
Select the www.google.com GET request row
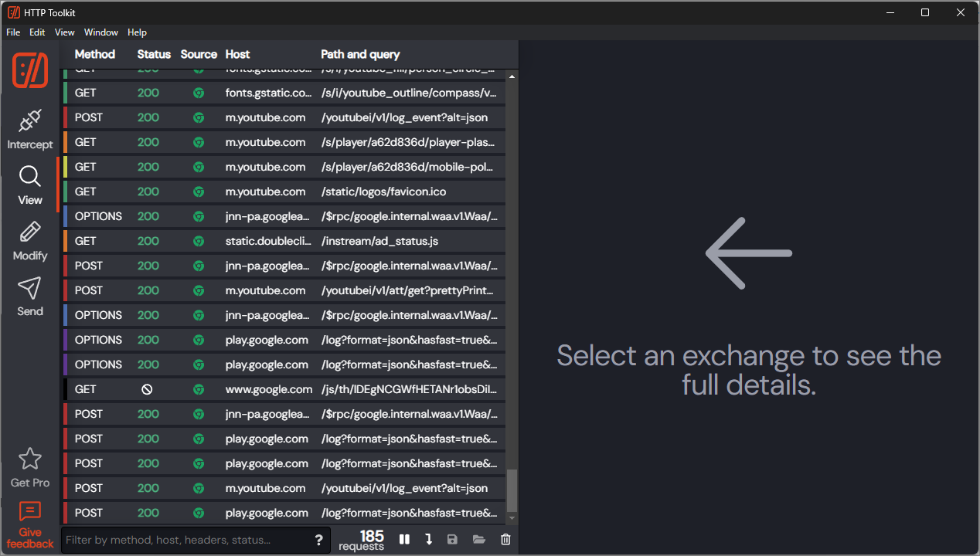(x=284, y=389)
